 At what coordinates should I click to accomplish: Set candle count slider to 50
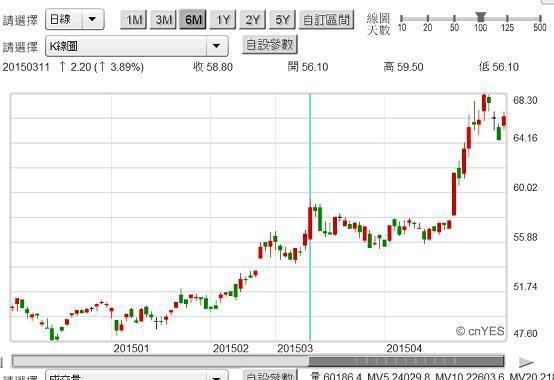[454, 18]
